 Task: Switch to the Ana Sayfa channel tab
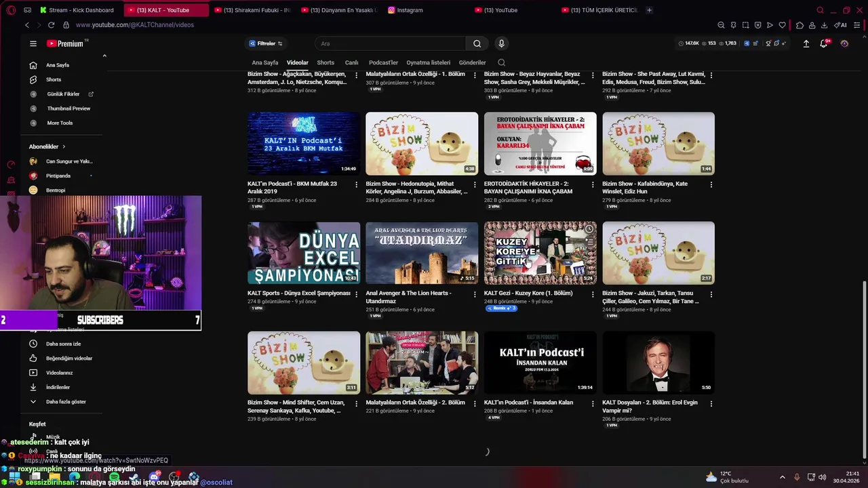pyautogui.click(x=265, y=62)
